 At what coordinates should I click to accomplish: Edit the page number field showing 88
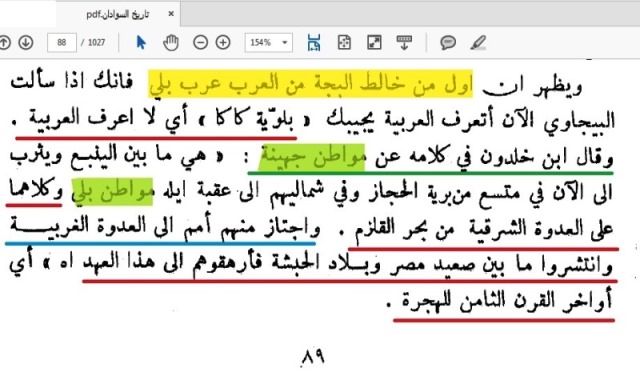click(62, 42)
